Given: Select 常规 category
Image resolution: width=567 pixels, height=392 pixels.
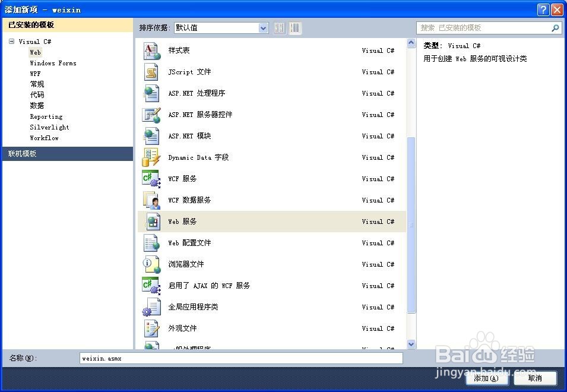Looking at the screenshot, I should pyautogui.click(x=37, y=84).
